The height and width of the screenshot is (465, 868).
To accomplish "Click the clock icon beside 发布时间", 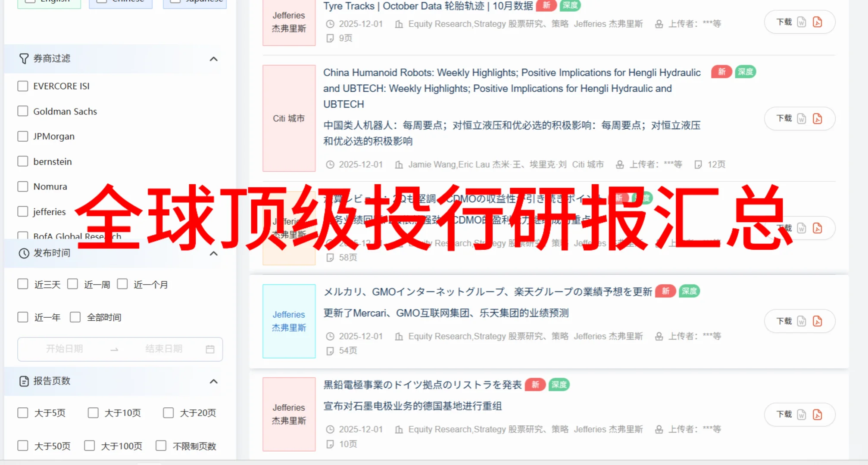I will pyautogui.click(x=23, y=253).
